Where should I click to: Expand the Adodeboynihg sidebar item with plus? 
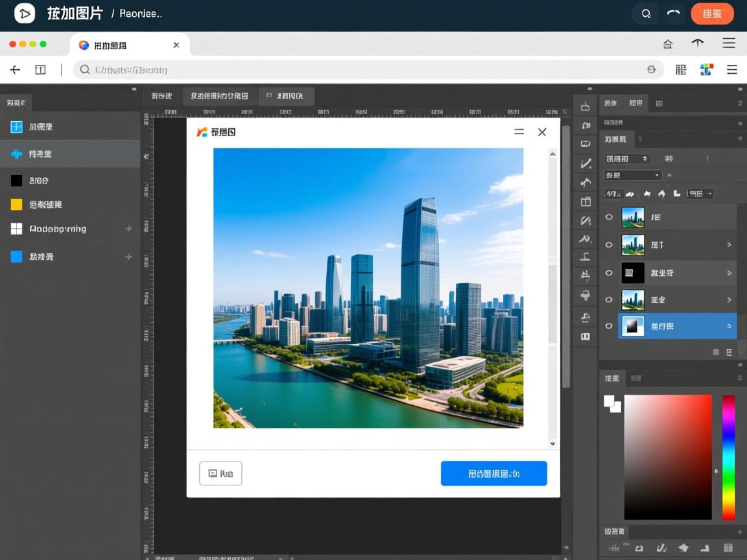point(128,229)
